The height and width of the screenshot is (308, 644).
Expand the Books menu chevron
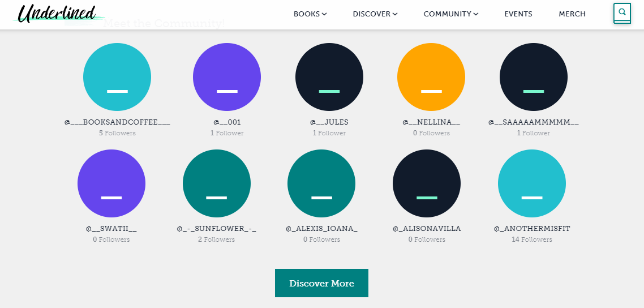(324, 14)
